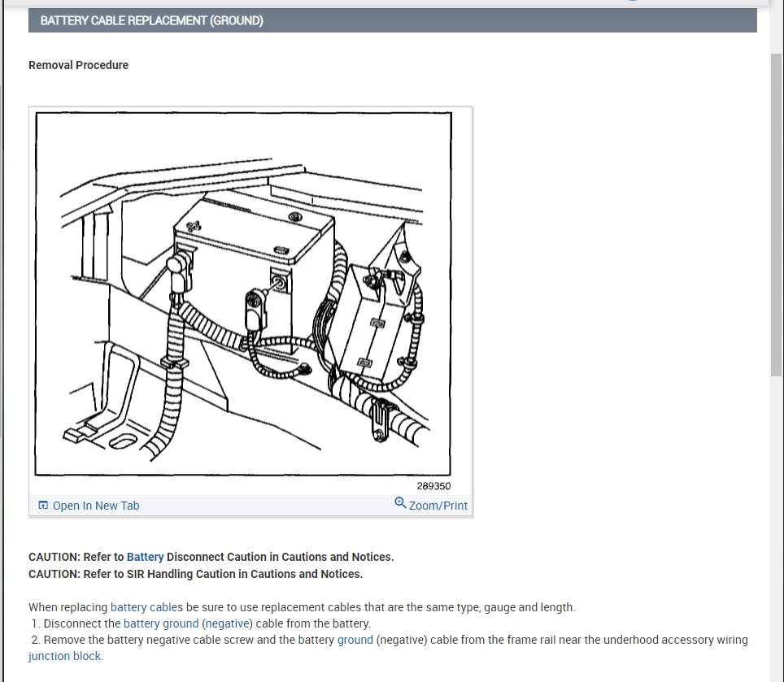Open the battery cables link
The height and width of the screenshot is (682, 784).
click(x=146, y=607)
